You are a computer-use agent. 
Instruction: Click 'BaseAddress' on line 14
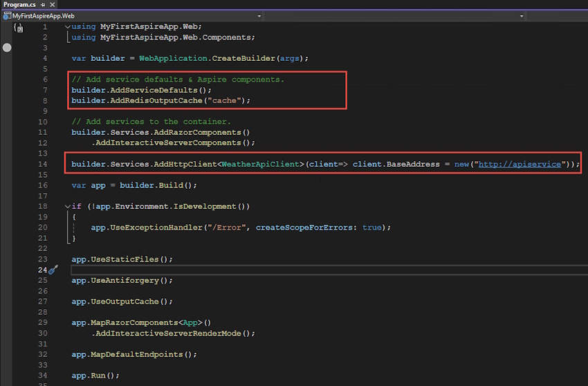click(x=413, y=165)
